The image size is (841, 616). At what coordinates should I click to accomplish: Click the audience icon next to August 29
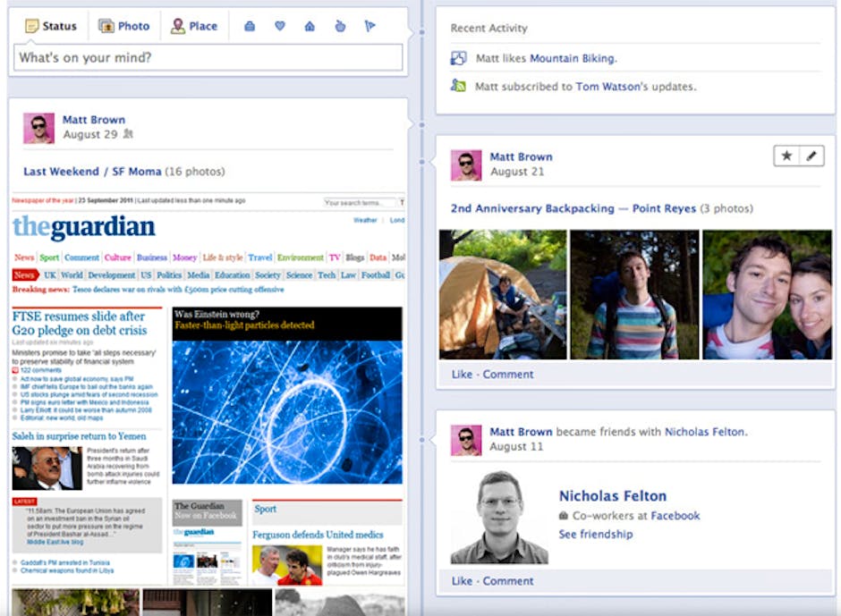(128, 135)
